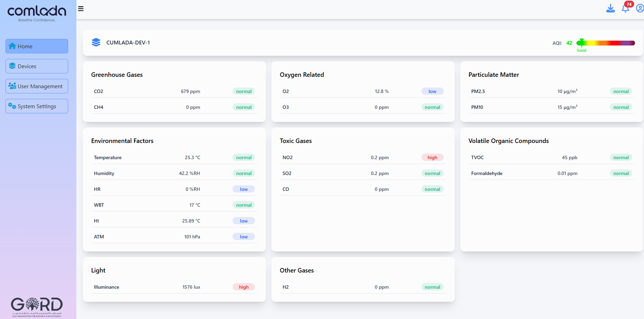Open the Devices section
Viewport: 644px width, 319px height.
37,66
